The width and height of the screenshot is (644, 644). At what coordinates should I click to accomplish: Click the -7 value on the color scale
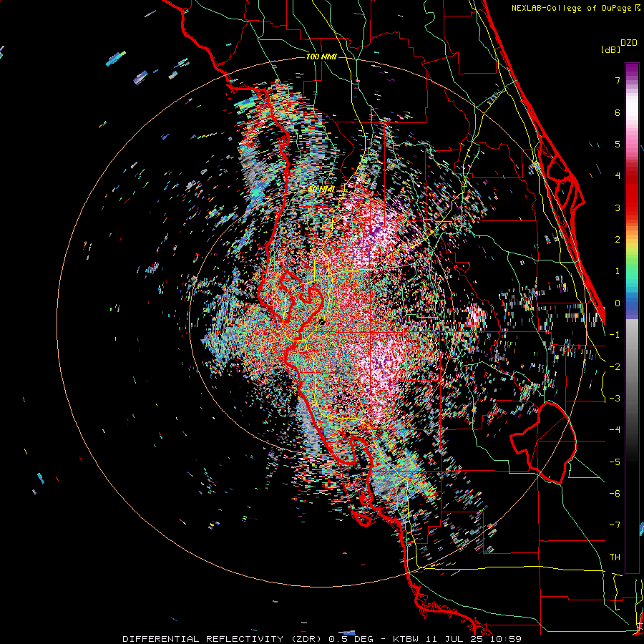(x=615, y=525)
